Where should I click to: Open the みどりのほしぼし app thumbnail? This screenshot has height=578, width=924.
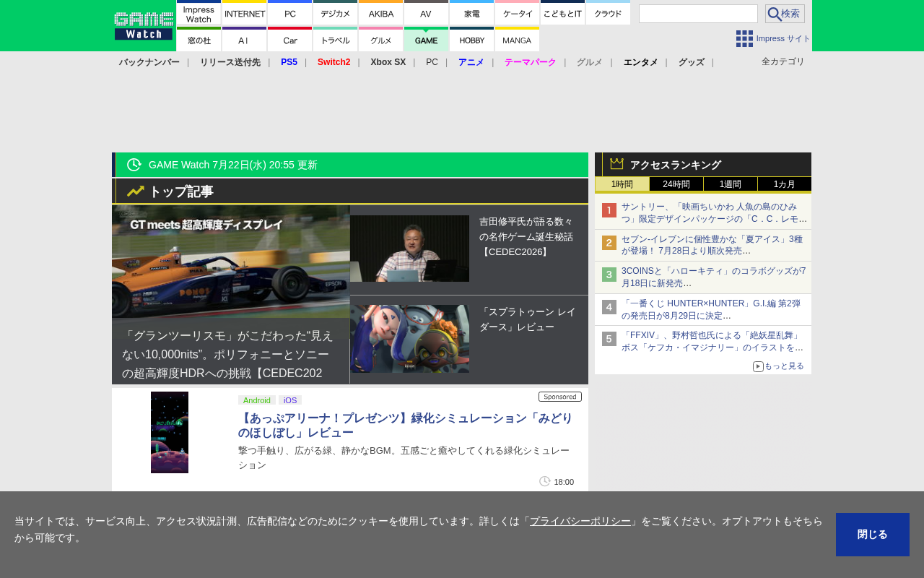[170, 432]
